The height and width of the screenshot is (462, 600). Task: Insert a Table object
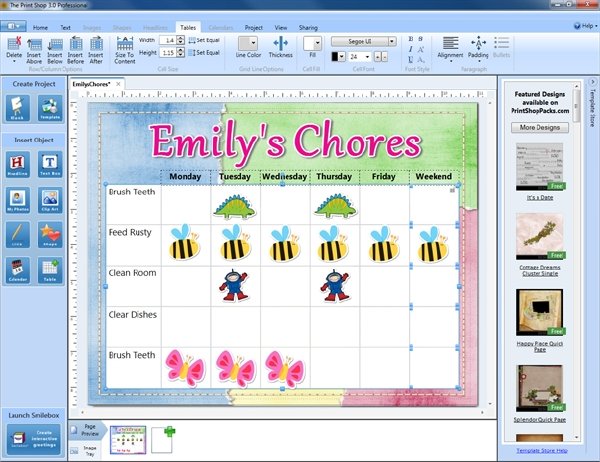pos(50,270)
